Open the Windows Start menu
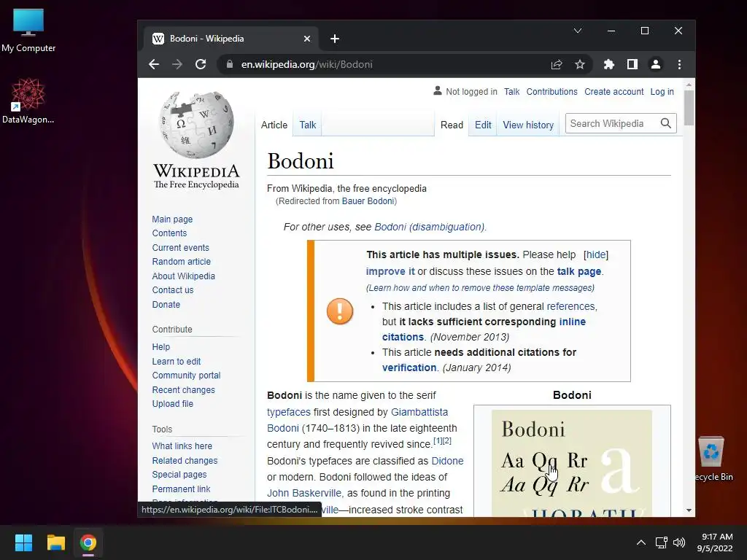This screenshot has width=747, height=560. tap(23, 542)
